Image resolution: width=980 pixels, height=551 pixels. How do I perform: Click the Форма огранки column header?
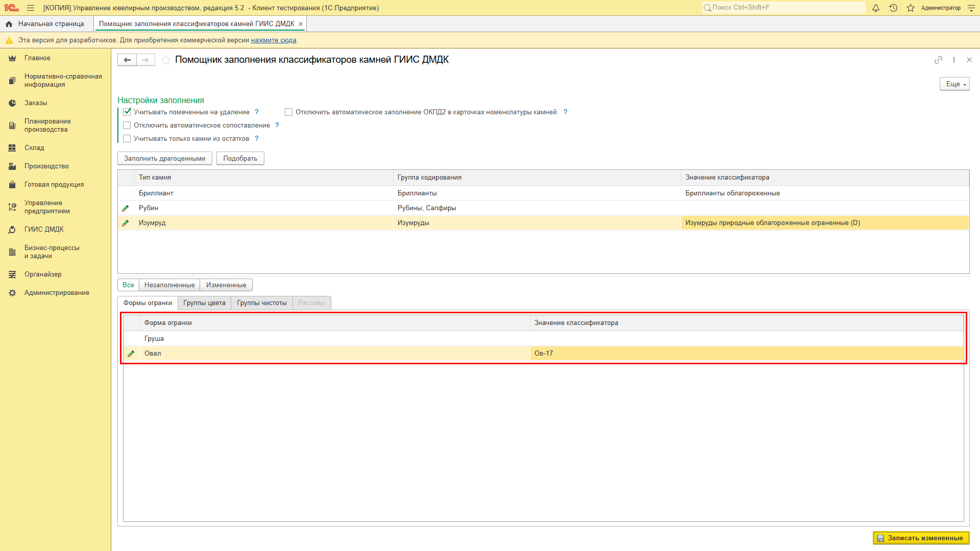[335, 323]
